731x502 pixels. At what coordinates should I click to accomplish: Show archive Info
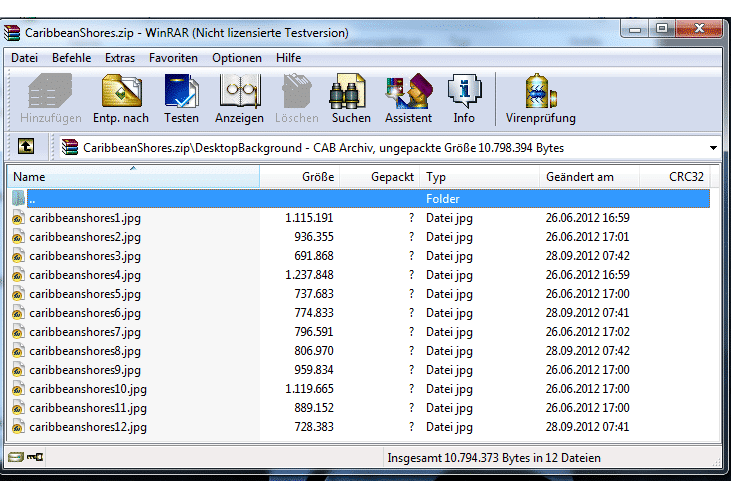pyautogui.click(x=464, y=99)
